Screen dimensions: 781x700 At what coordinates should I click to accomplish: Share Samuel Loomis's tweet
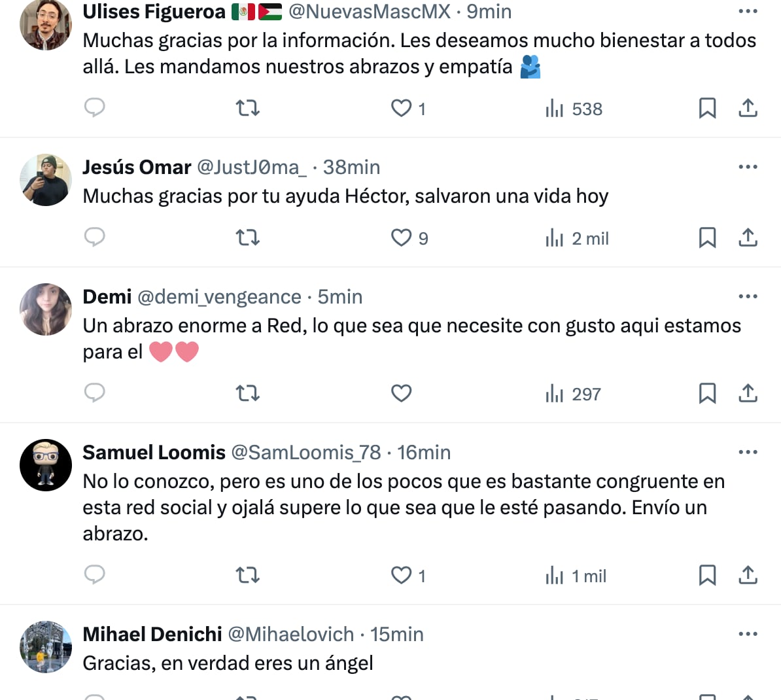click(x=748, y=575)
